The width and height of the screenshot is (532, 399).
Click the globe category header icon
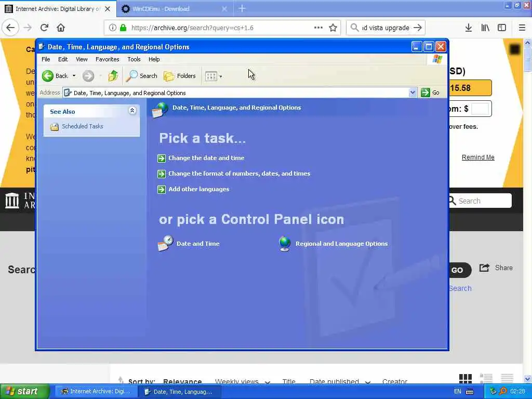(x=160, y=110)
